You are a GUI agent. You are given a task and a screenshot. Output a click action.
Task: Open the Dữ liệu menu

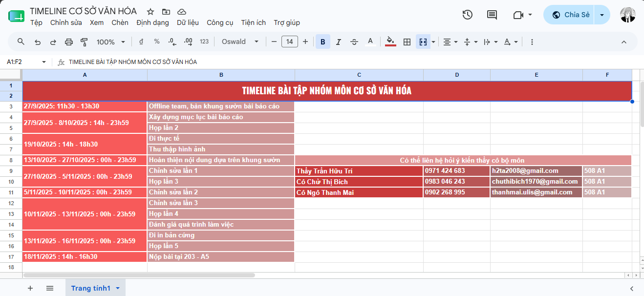click(x=188, y=22)
